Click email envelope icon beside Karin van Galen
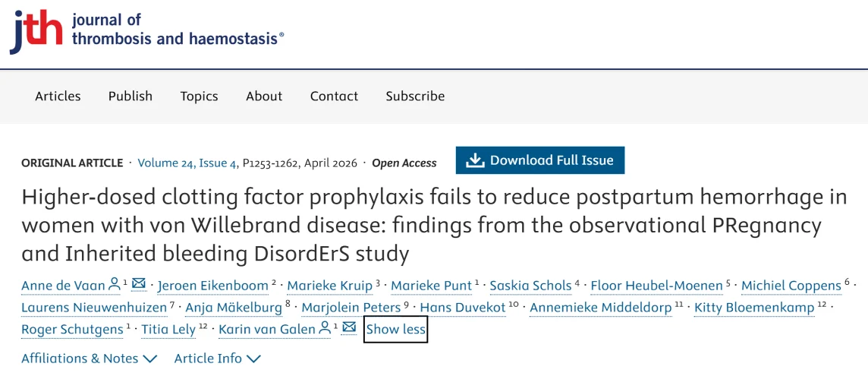Screen dimensions: 868x373 point(349,328)
